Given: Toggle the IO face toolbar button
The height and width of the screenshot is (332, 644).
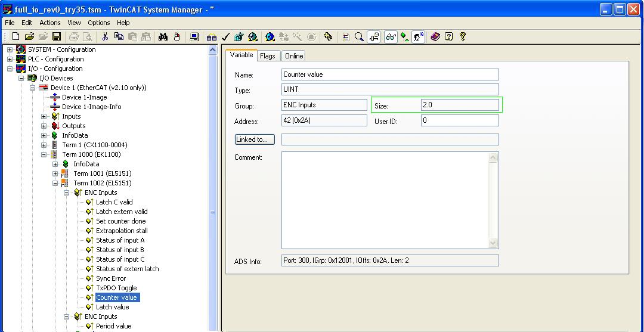Looking at the screenshot, I should tap(418, 36).
